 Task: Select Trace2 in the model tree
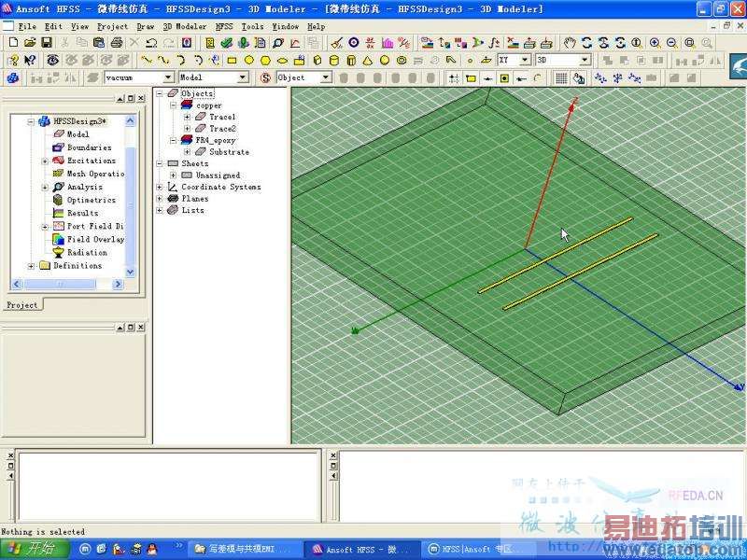tap(222, 129)
